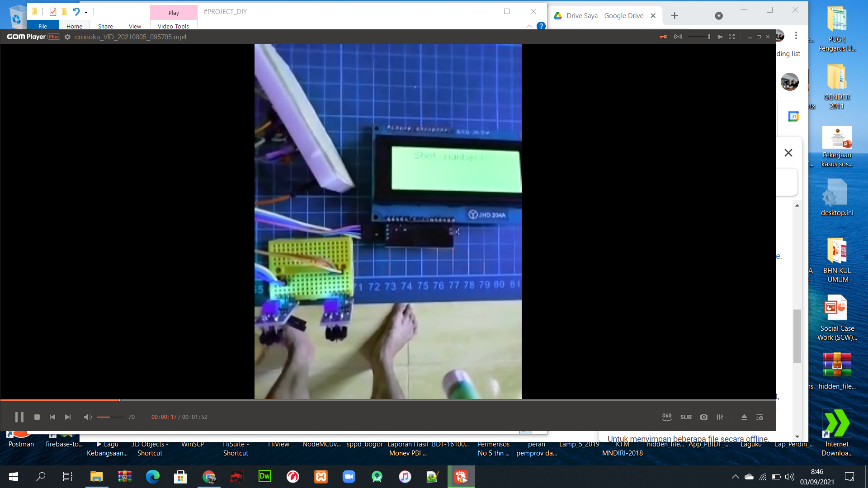The image size is (868, 488).
Task: Open the equalizer control panel
Action: 720,417
